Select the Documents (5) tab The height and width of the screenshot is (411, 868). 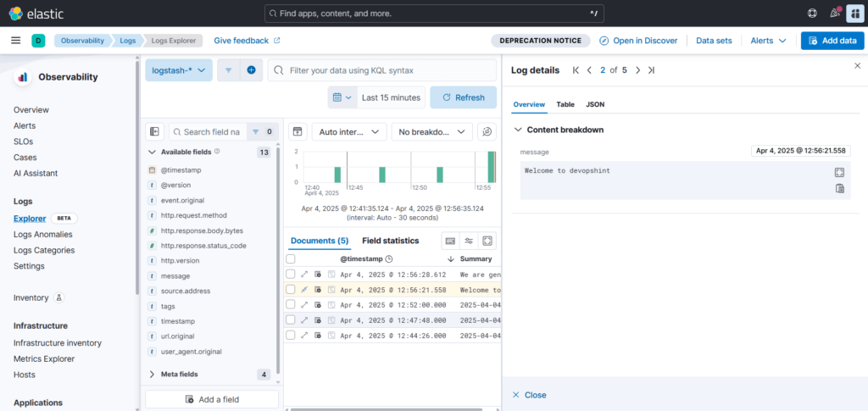pos(320,241)
